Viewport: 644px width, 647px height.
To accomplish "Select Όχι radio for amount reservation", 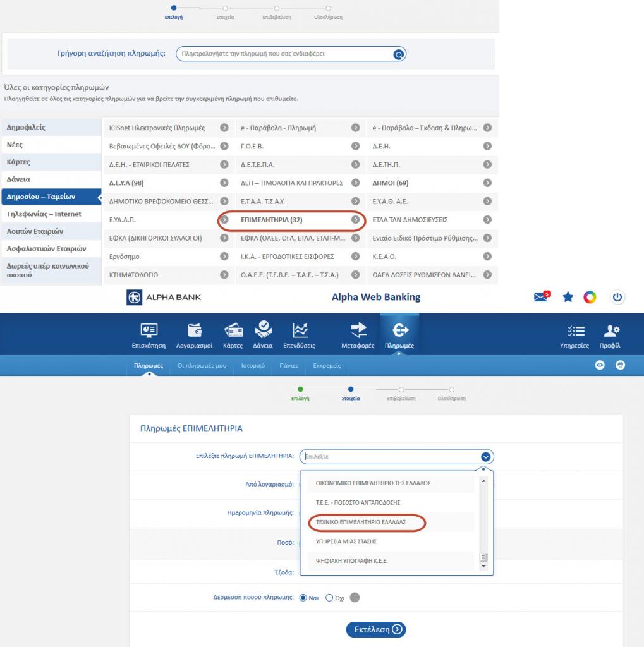I will 329,598.
